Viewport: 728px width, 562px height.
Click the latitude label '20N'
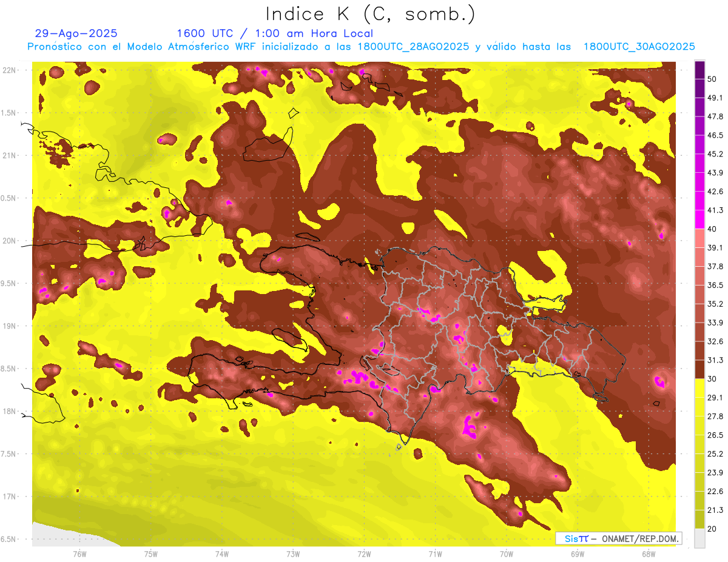coord(10,241)
